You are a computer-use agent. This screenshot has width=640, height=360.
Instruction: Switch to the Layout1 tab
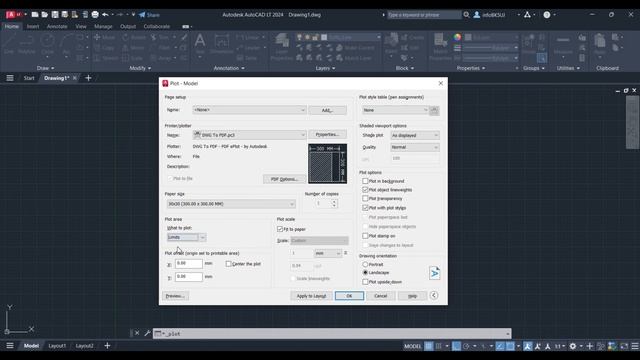point(57,346)
